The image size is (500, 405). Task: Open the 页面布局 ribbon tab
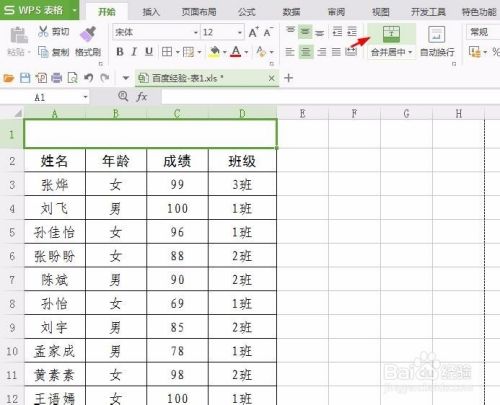[199, 12]
